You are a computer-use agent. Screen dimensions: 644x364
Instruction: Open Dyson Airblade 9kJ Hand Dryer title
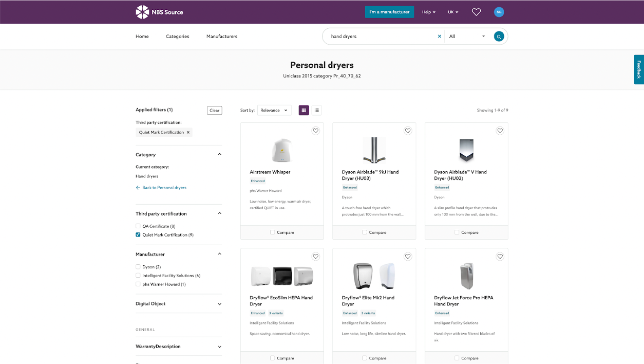pos(370,175)
